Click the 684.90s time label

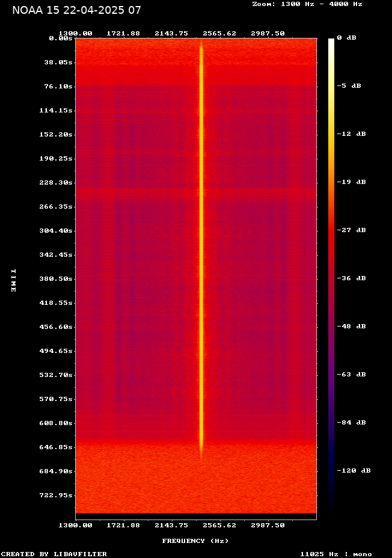coord(56,471)
